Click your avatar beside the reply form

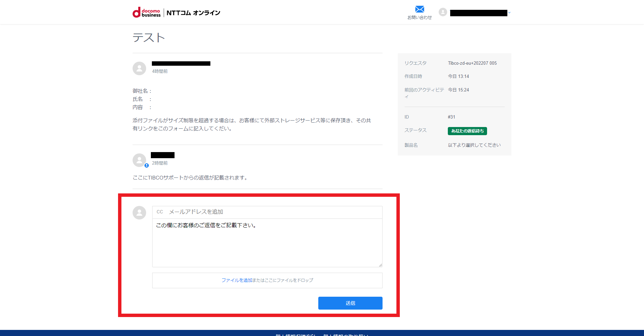(139, 213)
